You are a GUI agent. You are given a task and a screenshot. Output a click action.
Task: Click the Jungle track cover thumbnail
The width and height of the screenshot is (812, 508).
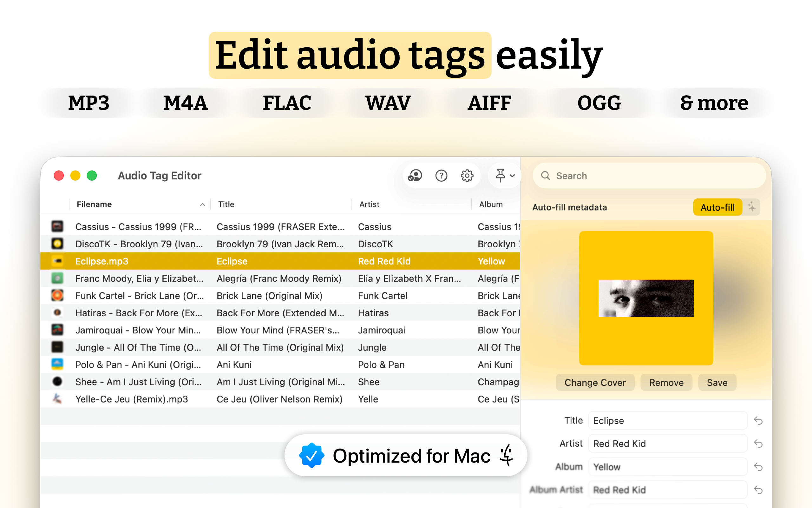[57, 347]
